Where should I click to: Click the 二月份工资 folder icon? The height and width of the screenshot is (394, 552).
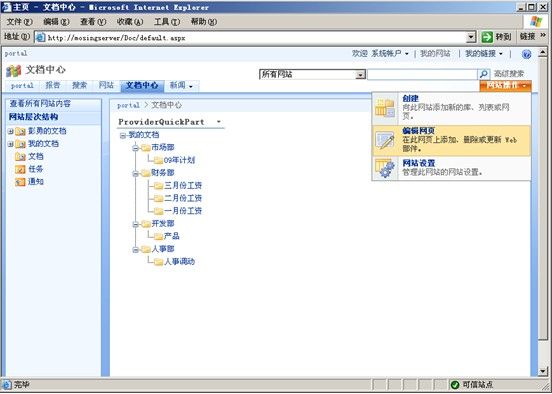coord(158,199)
